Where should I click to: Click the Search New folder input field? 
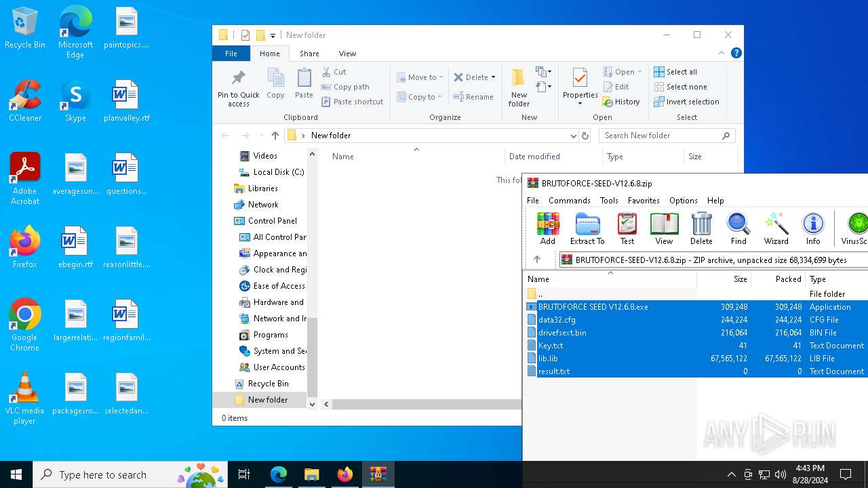[667, 136]
